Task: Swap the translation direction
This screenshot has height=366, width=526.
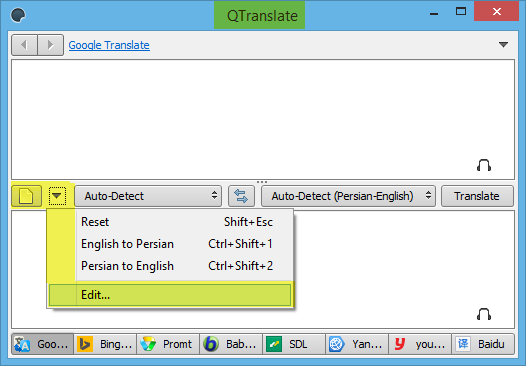Action: tap(241, 196)
